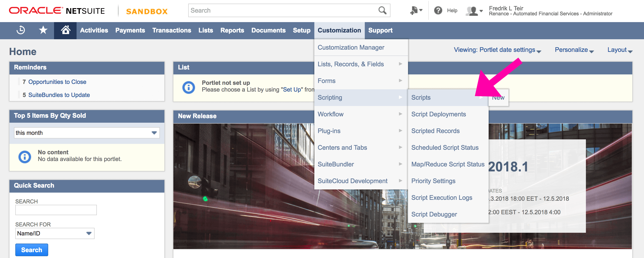This screenshot has height=258, width=644.
Task: Click the magnifier search icon
Action: (383, 11)
